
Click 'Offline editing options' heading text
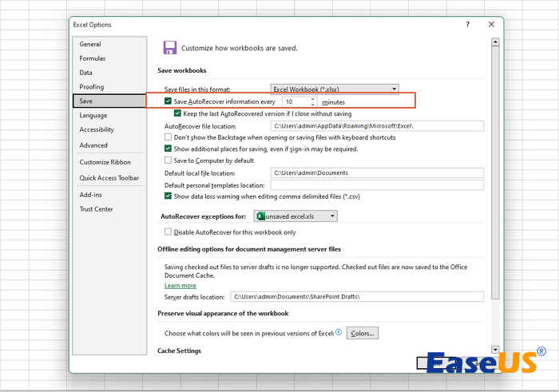click(x=249, y=249)
